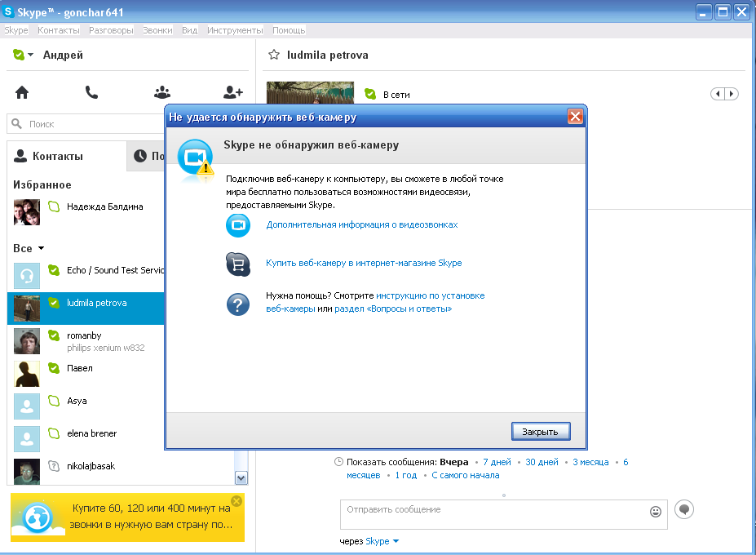The width and height of the screenshot is (756, 555).
Task: Open link Купить веб-камеру в интернет-магазине Skype
Action: [x=364, y=264]
